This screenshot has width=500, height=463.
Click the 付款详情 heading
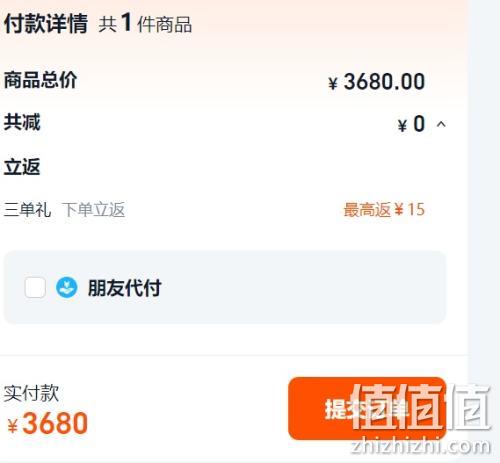click(x=46, y=23)
